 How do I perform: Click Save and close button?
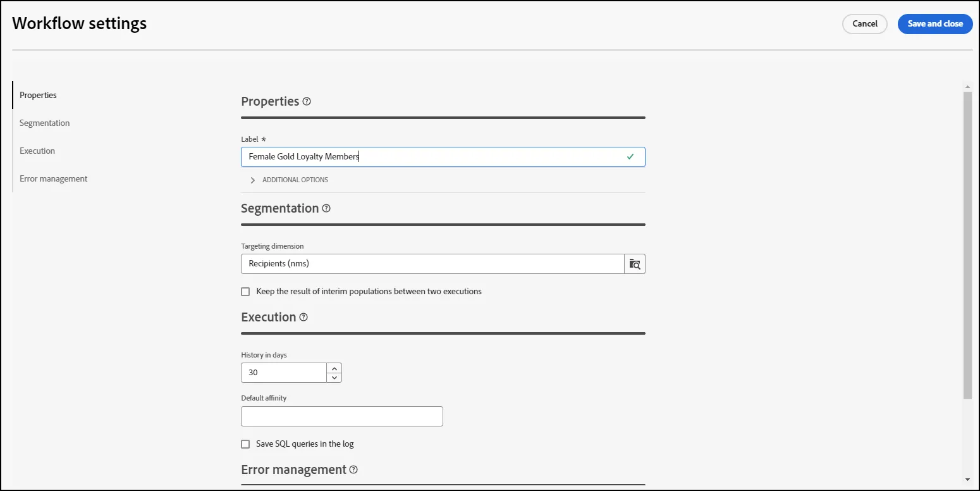pyautogui.click(x=935, y=24)
